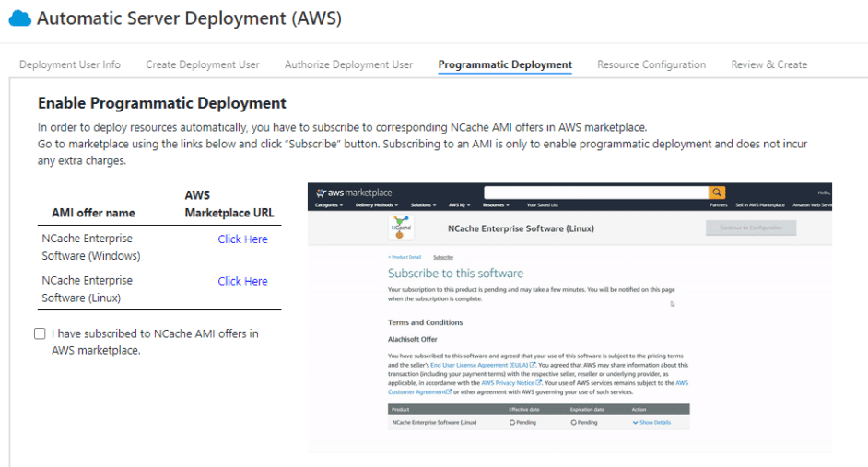Expand AWS IQ dropdown in screenshot
The width and height of the screenshot is (868, 467).
coord(459,205)
